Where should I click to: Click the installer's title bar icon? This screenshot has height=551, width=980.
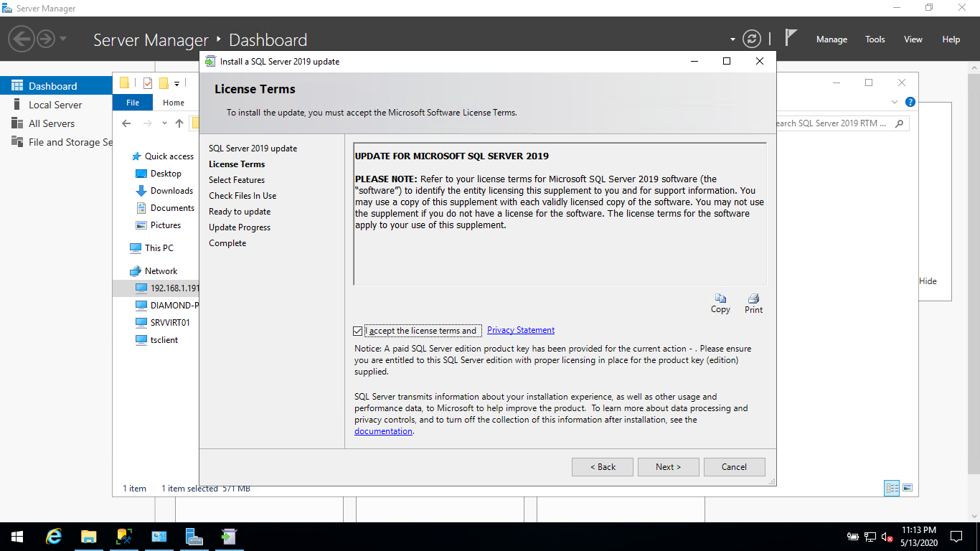tap(210, 61)
